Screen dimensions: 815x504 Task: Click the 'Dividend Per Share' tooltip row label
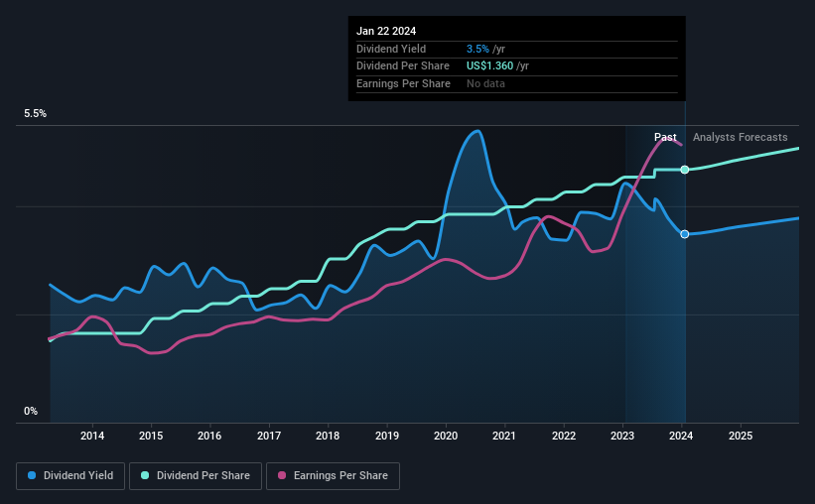tap(403, 66)
